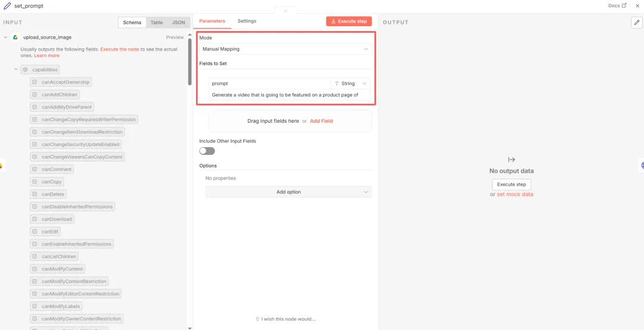The height and width of the screenshot is (330, 644).
Task: Click the canAcceptOwnership field pill
Action: (x=61, y=82)
